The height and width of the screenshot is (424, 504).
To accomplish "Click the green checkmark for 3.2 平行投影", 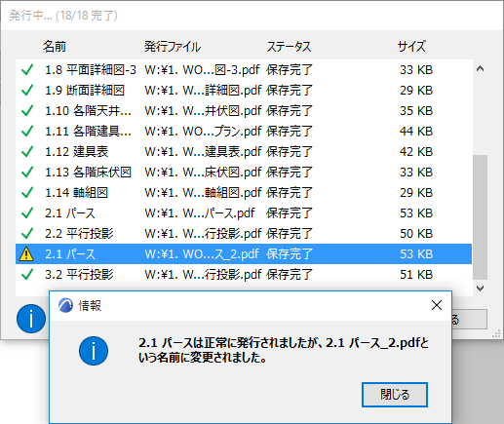I will [x=27, y=274].
